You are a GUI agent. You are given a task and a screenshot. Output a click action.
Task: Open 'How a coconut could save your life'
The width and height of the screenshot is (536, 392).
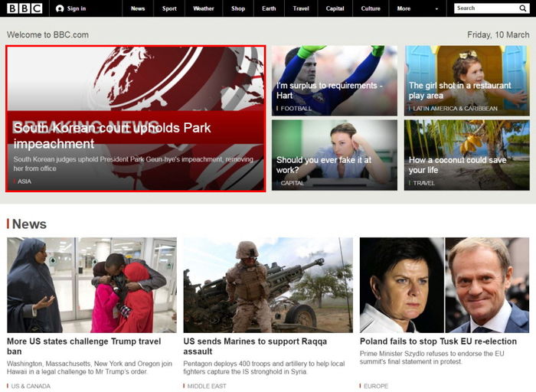click(x=457, y=165)
